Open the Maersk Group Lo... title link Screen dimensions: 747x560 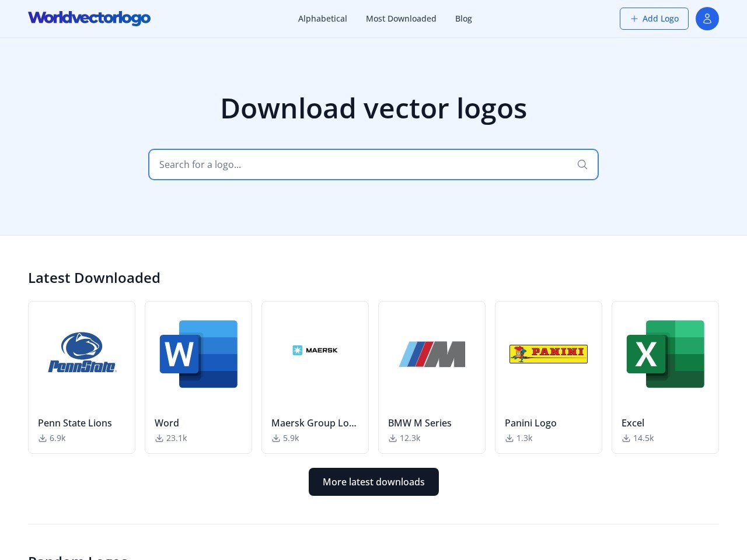pyautogui.click(x=314, y=423)
